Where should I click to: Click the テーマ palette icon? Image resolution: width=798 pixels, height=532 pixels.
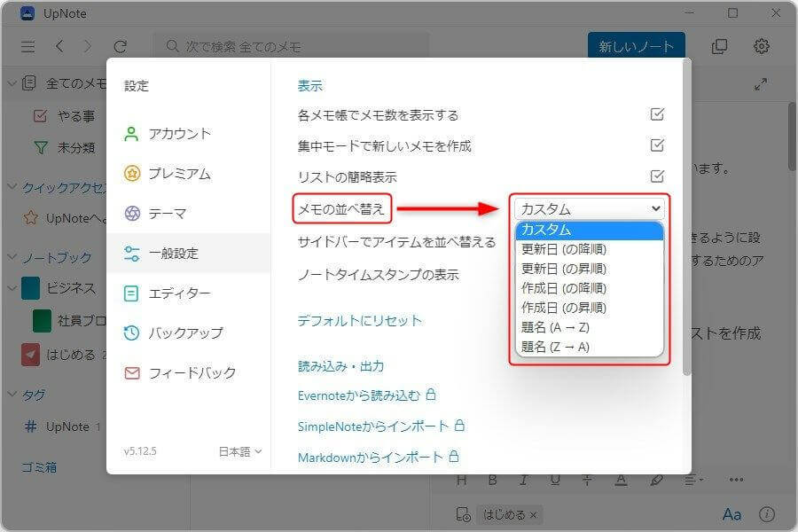pos(132,214)
